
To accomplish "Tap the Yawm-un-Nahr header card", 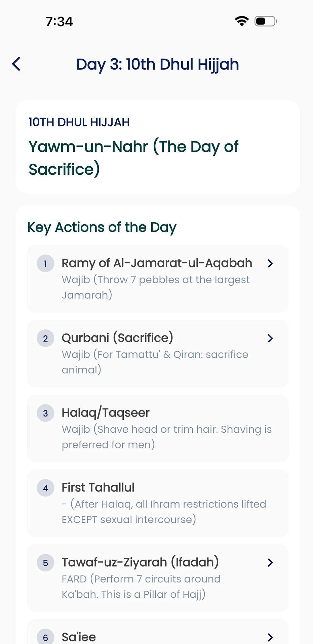I will (158, 147).
